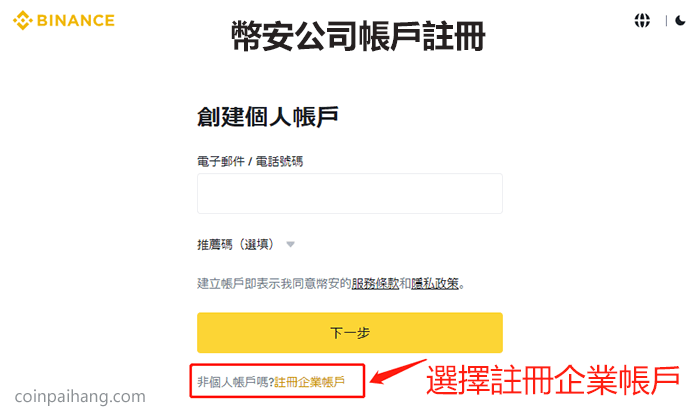Click the 電子郵件 / 電話號碼 field label
This screenshot has width=700, height=416.
tap(250, 162)
